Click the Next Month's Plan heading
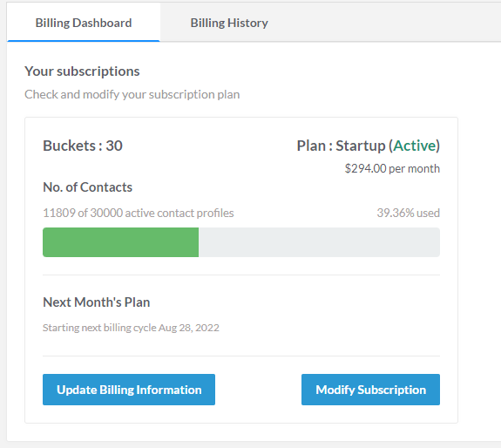501x448 pixels. [x=97, y=302]
